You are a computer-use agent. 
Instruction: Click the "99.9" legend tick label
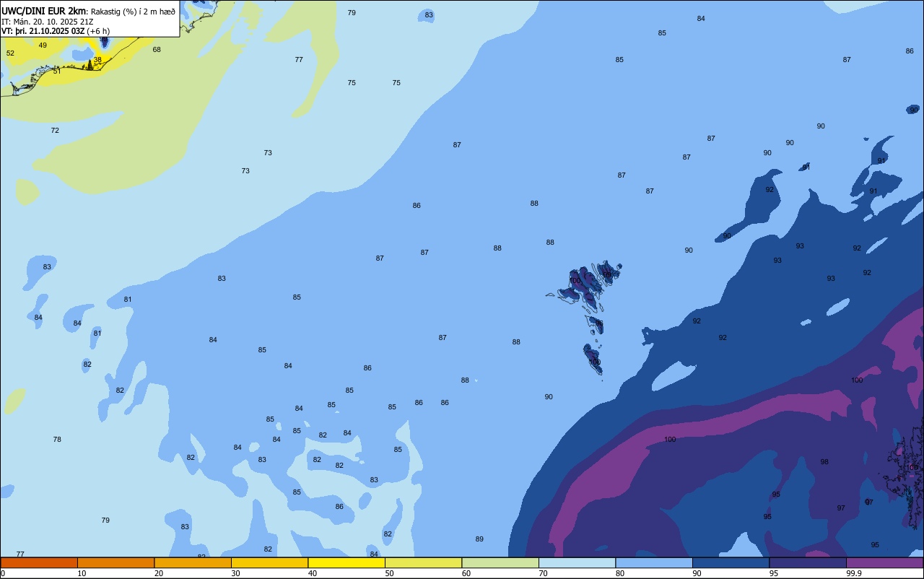click(854, 573)
